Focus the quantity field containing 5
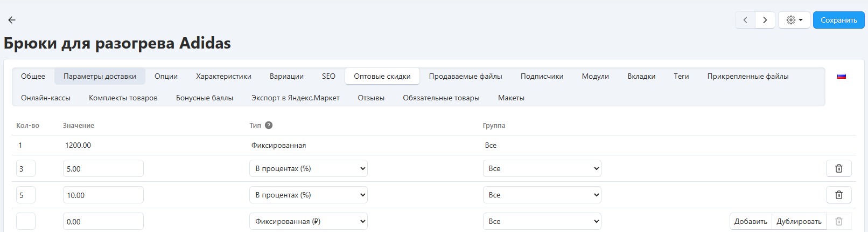This screenshot has height=232, width=868. pyautogui.click(x=26, y=195)
